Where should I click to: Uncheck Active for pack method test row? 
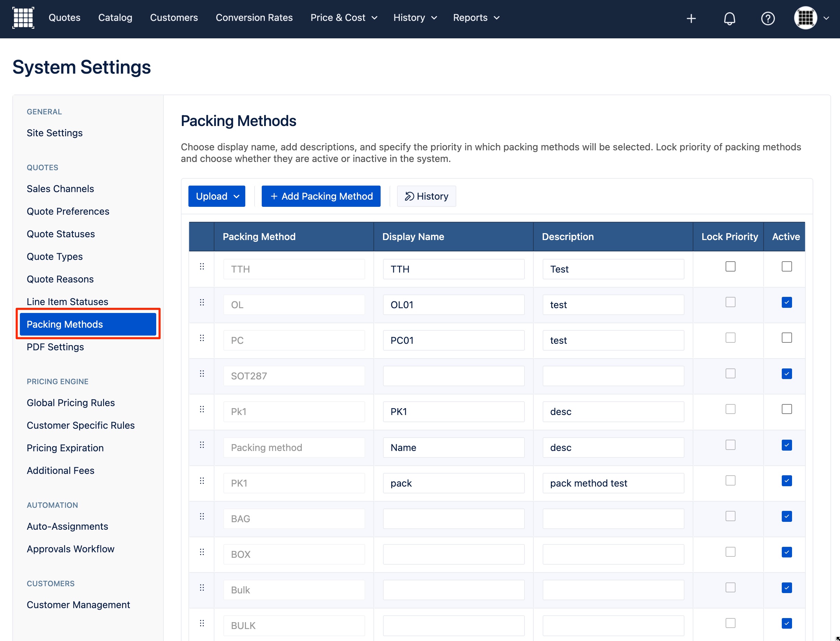click(x=787, y=481)
